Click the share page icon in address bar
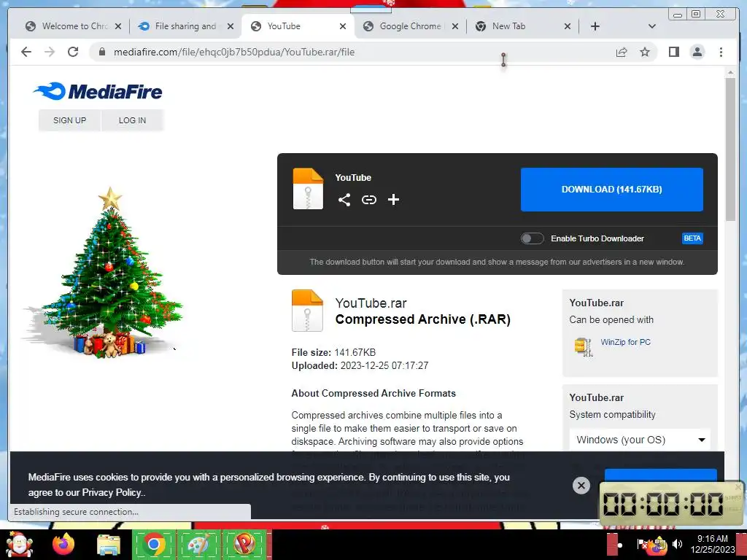The image size is (747, 560). pos(622,52)
